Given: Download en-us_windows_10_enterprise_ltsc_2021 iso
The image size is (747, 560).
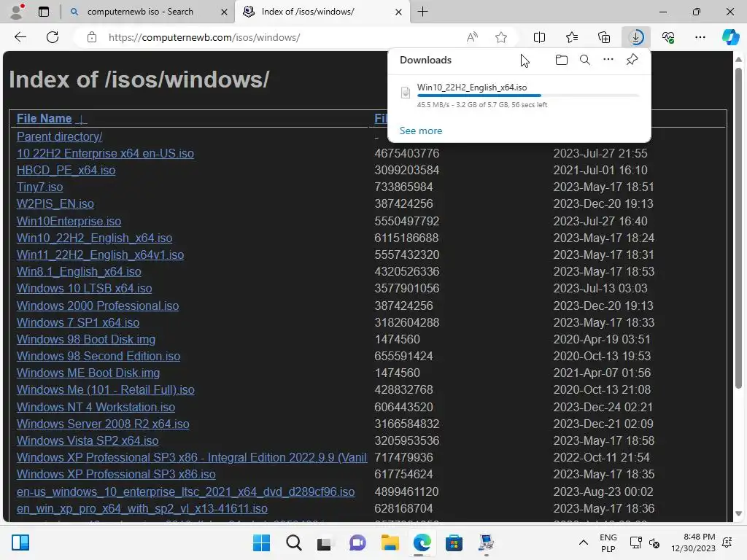Looking at the screenshot, I should click(x=185, y=491).
